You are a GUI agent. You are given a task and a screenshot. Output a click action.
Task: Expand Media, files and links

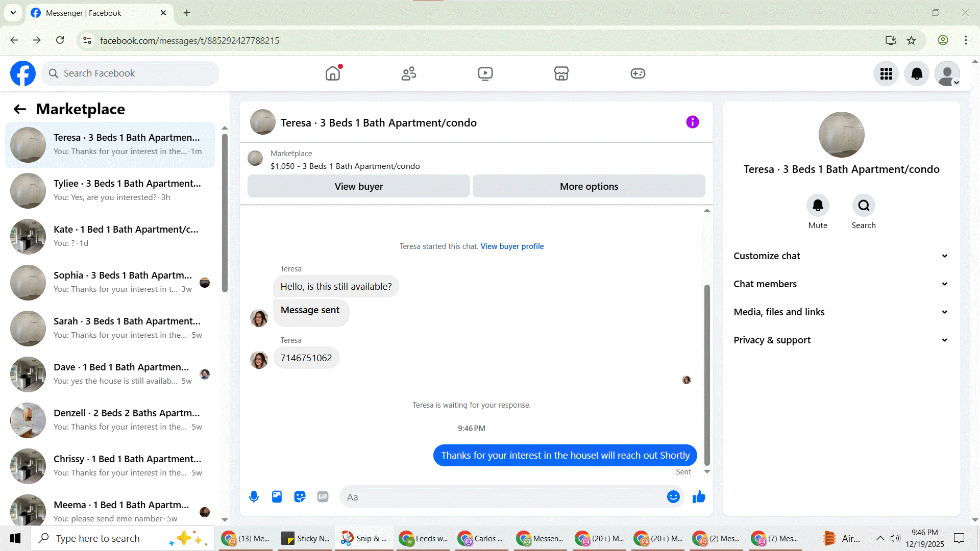(841, 312)
